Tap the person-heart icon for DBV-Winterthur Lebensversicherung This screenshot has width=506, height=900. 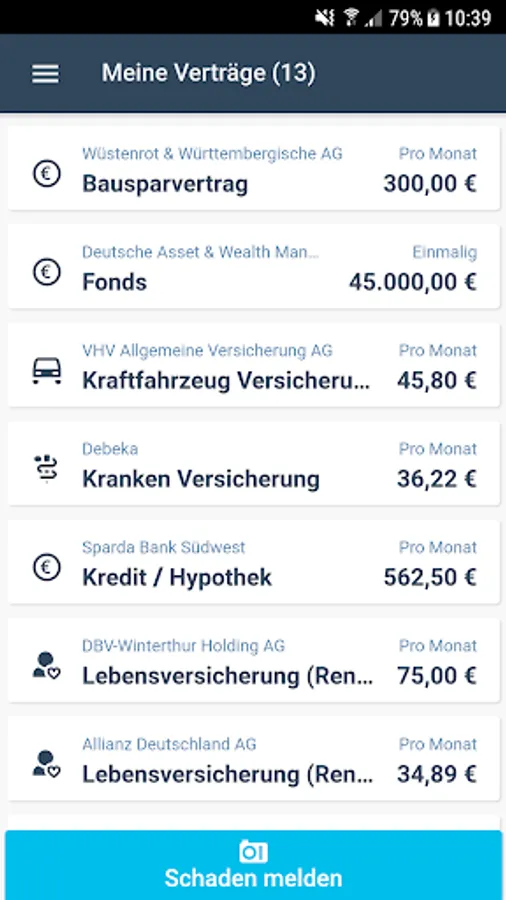tap(46, 666)
